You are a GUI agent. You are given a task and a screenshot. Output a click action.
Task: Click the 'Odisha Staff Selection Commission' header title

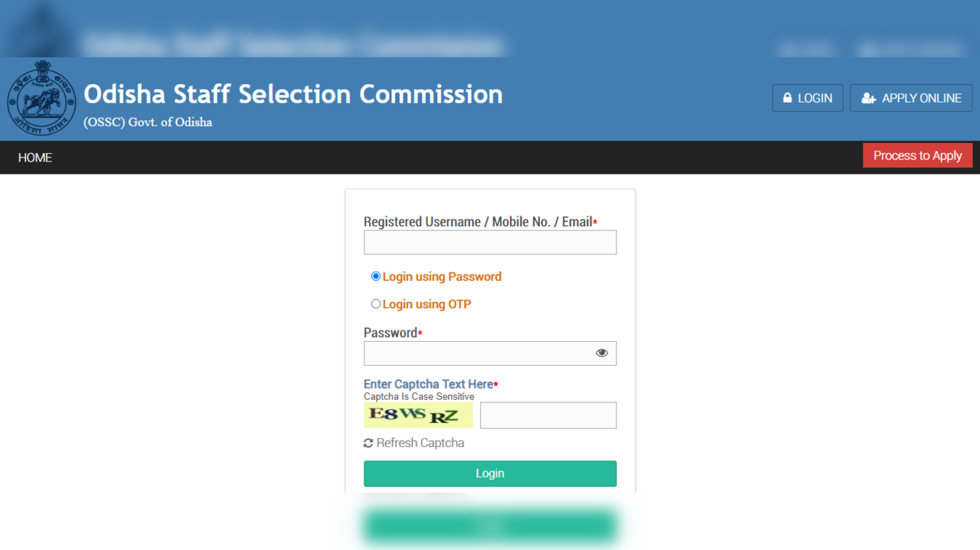[x=294, y=93]
